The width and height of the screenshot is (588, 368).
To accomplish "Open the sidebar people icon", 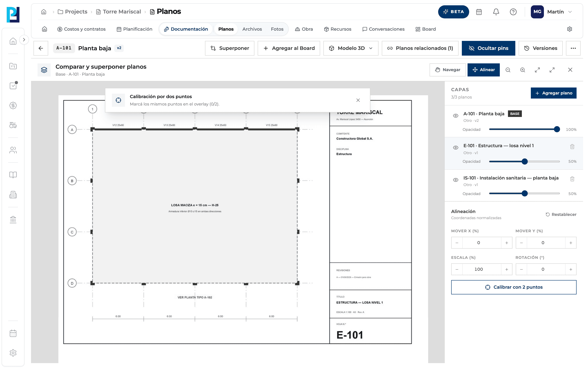I will (x=13, y=150).
